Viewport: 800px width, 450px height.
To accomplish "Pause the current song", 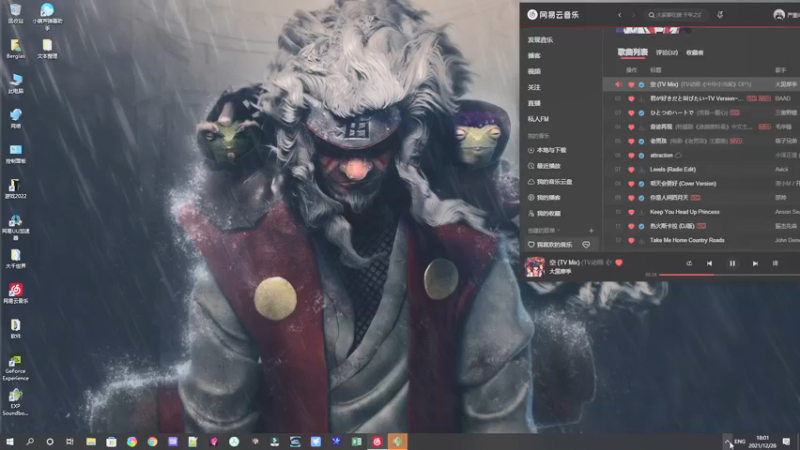I will pyautogui.click(x=732, y=263).
